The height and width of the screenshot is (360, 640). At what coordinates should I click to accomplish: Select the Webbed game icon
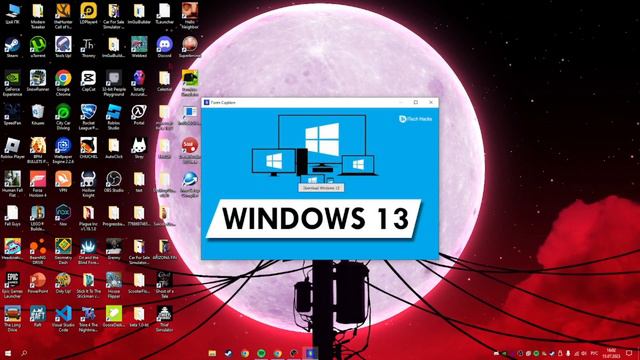[x=139, y=47]
